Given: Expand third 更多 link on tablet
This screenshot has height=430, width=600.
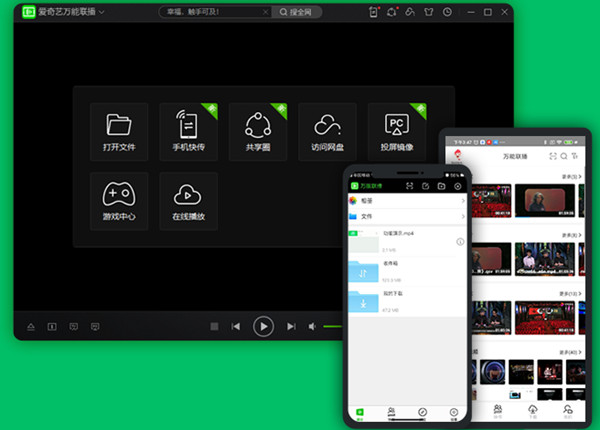Looking at the screenshot, I should [570, 294].
